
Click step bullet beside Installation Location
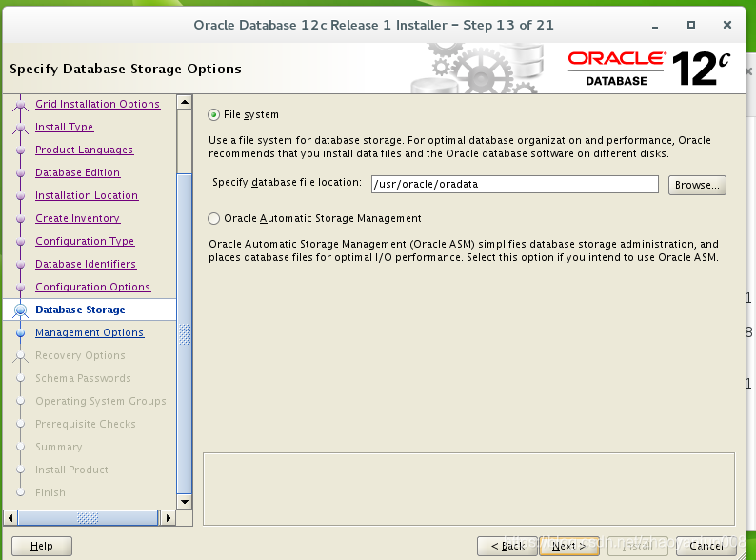(x=20, y=196)
